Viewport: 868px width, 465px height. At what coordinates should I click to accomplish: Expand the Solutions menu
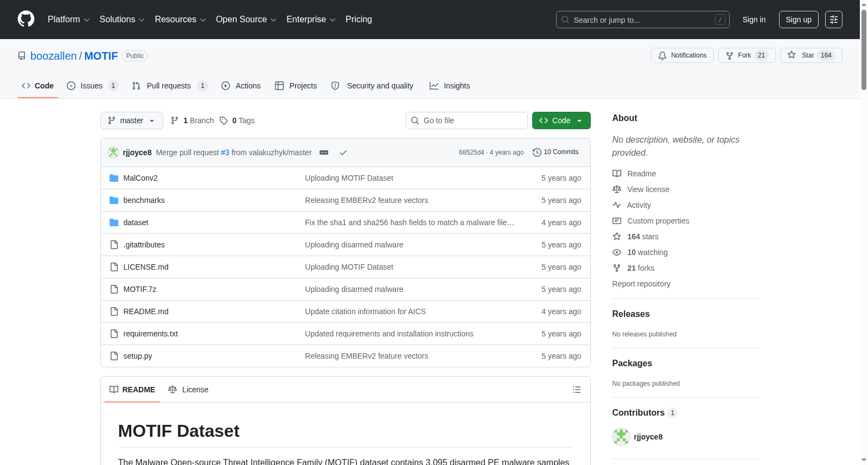coord(122,20)
